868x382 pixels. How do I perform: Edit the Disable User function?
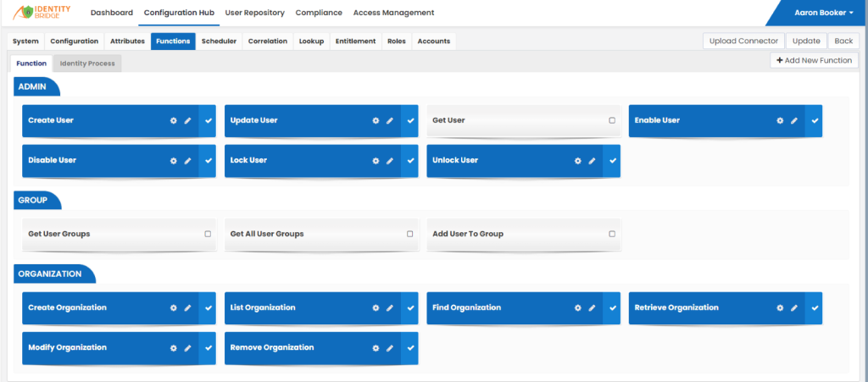(187, 161)
